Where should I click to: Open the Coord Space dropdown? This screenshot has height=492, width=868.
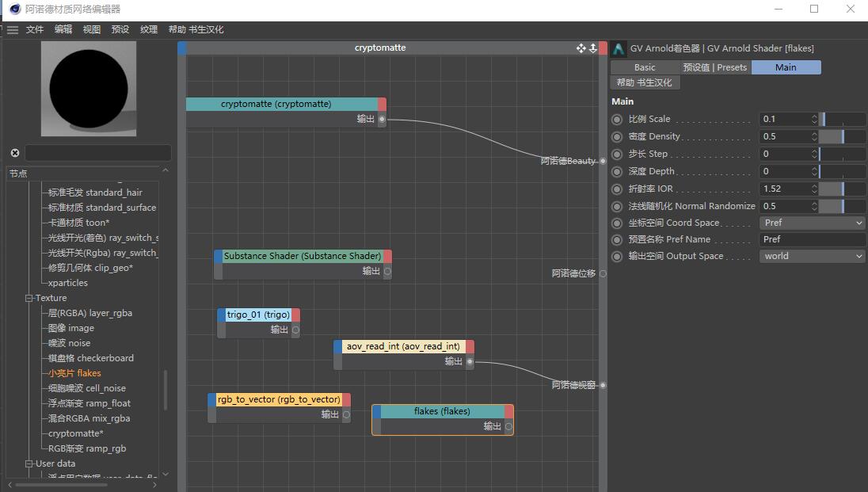coord(812,223)
